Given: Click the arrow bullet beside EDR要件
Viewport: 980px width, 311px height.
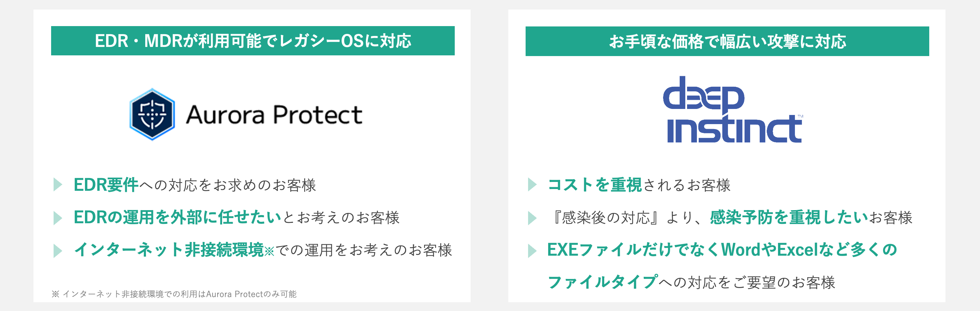Looking at the screenshot, I should coord(58,185).
